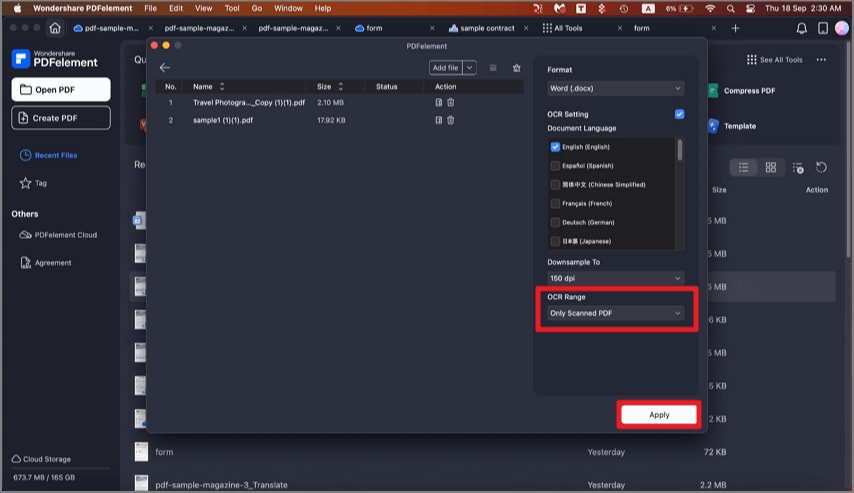854x493 pixels.
Task: Delete sample1 (1)(1).pdf with trash icon
Action: point(450,120)
